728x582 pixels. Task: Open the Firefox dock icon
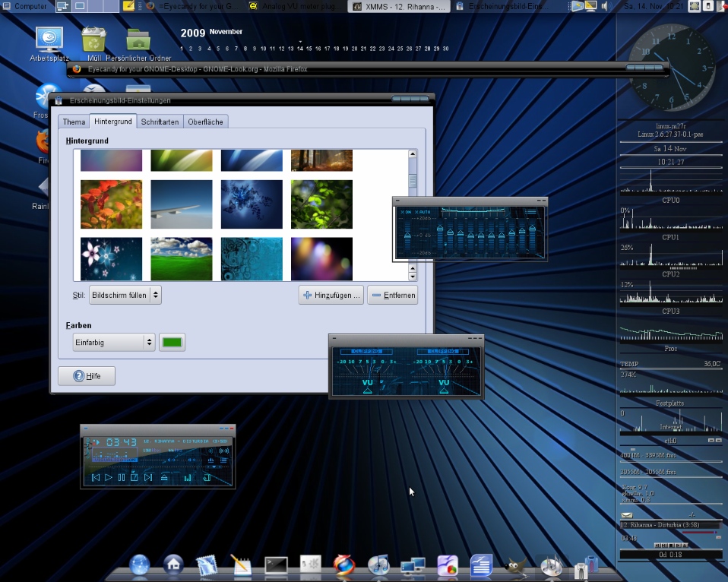(x=344, y=565)
